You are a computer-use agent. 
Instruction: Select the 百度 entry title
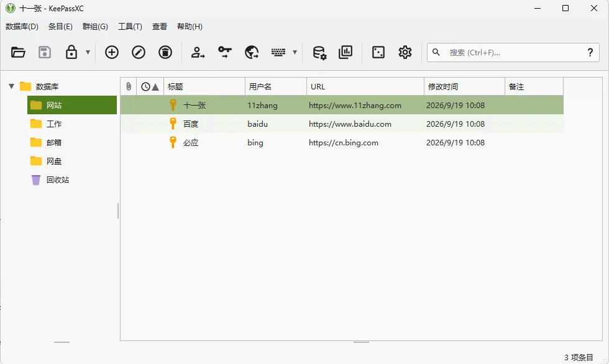(191, 124)
